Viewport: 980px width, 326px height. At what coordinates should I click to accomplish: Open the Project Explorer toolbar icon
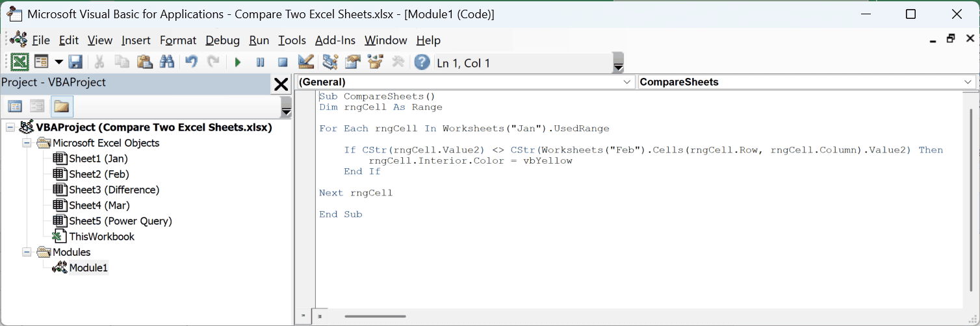click(x=330, y=62)
